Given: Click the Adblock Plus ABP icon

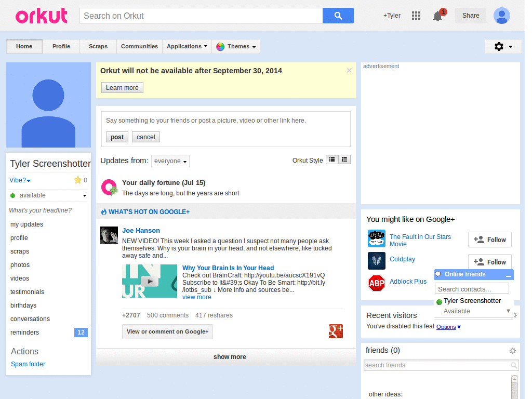Looking at the screenshot, I should tap(377, 283).
